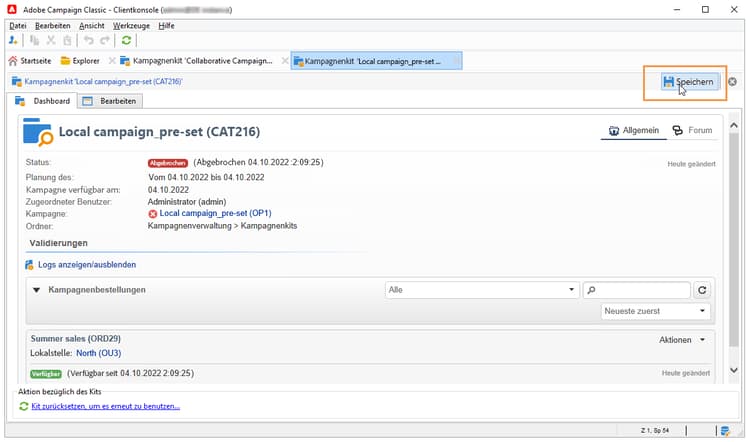Click the scrollbar down arrow
The image size is (750, 442).
pyautogui.click(x=734, y=370)
